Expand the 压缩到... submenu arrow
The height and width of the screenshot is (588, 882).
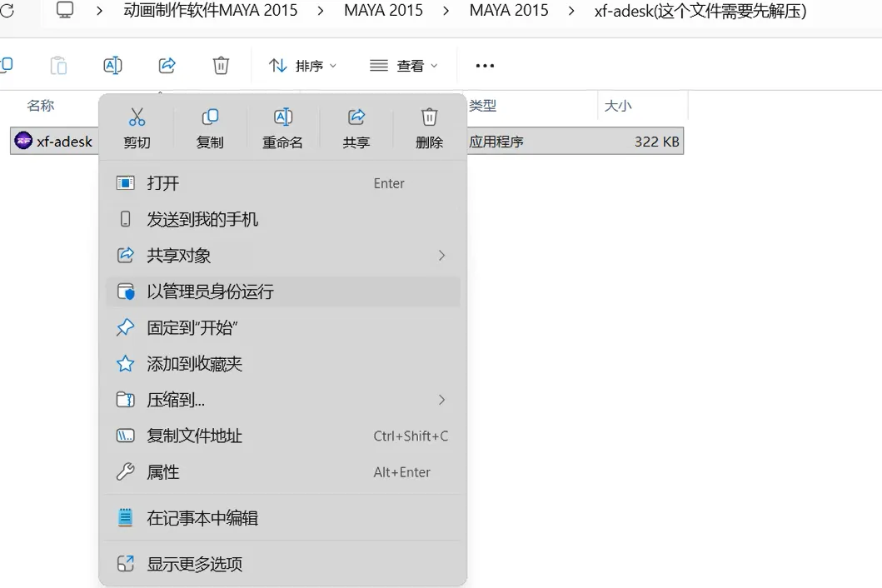tap(441, 400)
